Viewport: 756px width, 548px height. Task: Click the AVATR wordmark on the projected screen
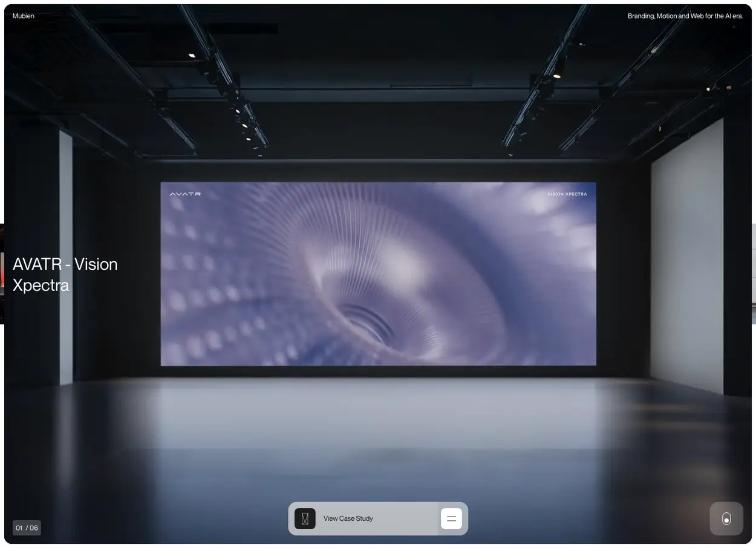coord(185,194)
